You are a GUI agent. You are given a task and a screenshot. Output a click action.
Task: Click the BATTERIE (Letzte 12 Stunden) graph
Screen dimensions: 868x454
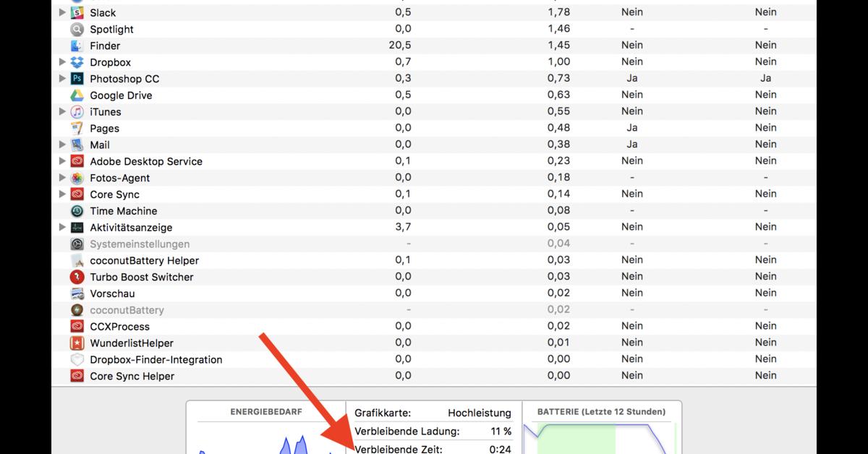(602, 428)
